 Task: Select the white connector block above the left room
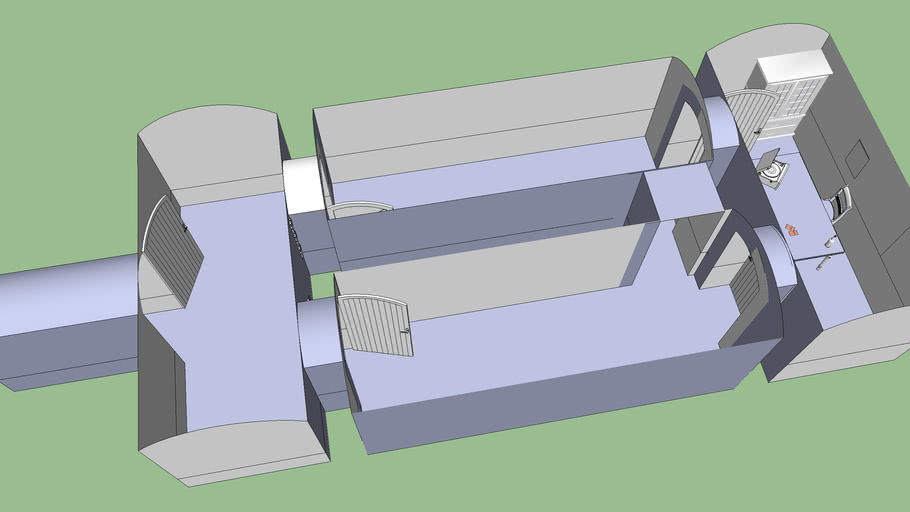302,185
